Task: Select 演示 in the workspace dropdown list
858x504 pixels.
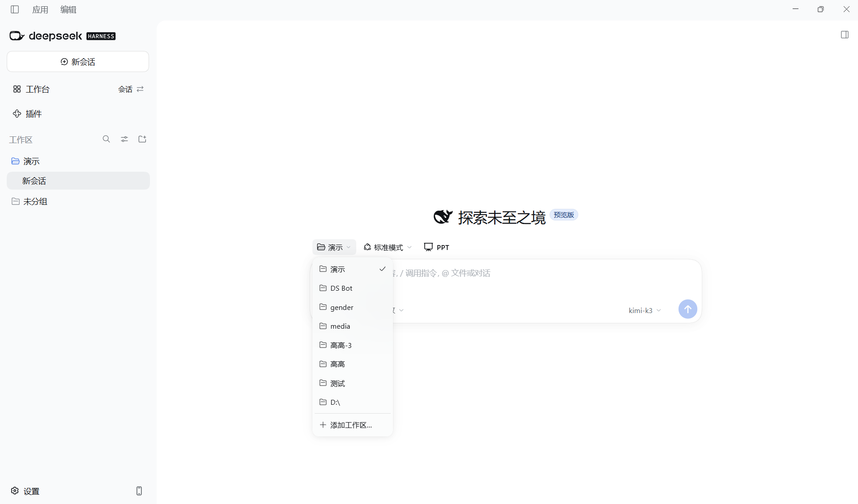Action: (353, 269)
